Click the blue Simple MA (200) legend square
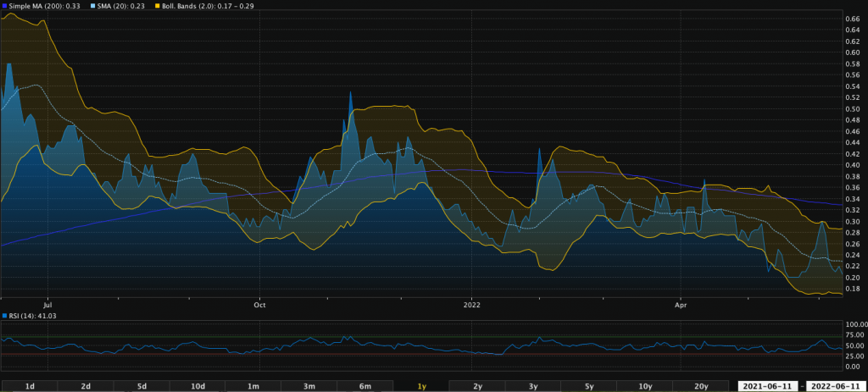The height and width of the screenshot is (392, 868). tap(4, 5)
